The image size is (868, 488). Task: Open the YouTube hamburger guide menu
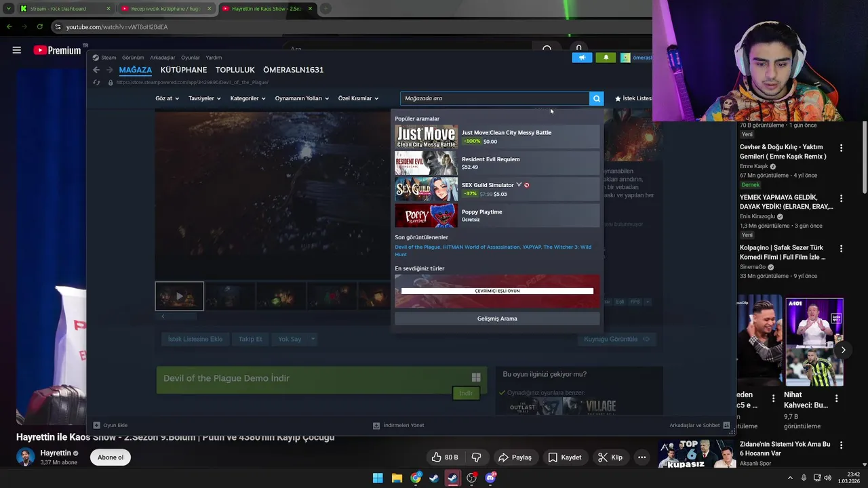(17, 50)
